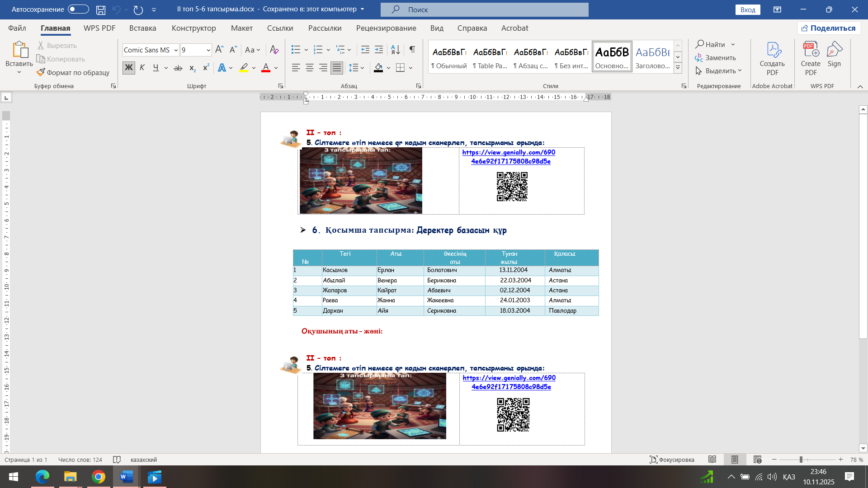This screenshot has width=868, height=488.
Task: Open the first genially.com hyperlink
Action: (509, 157)
